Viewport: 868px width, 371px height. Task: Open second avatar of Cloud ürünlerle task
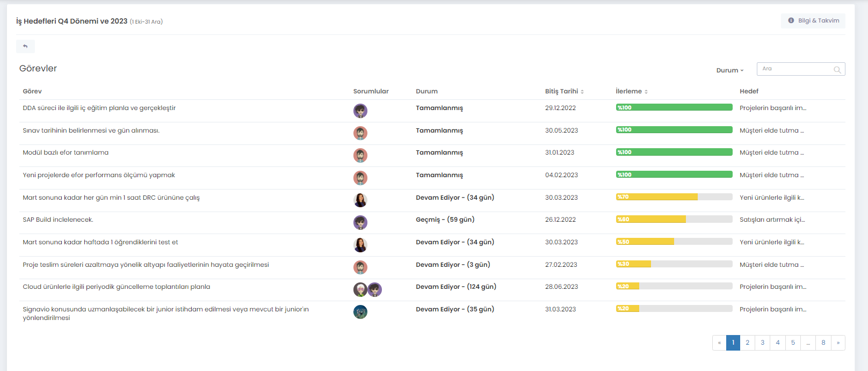tap(375, 289)
